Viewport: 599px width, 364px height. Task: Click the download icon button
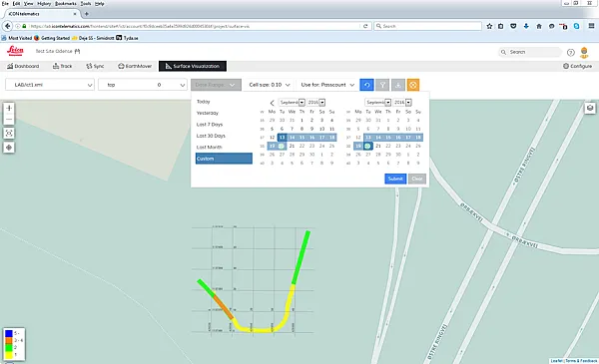tap(397, 85)
